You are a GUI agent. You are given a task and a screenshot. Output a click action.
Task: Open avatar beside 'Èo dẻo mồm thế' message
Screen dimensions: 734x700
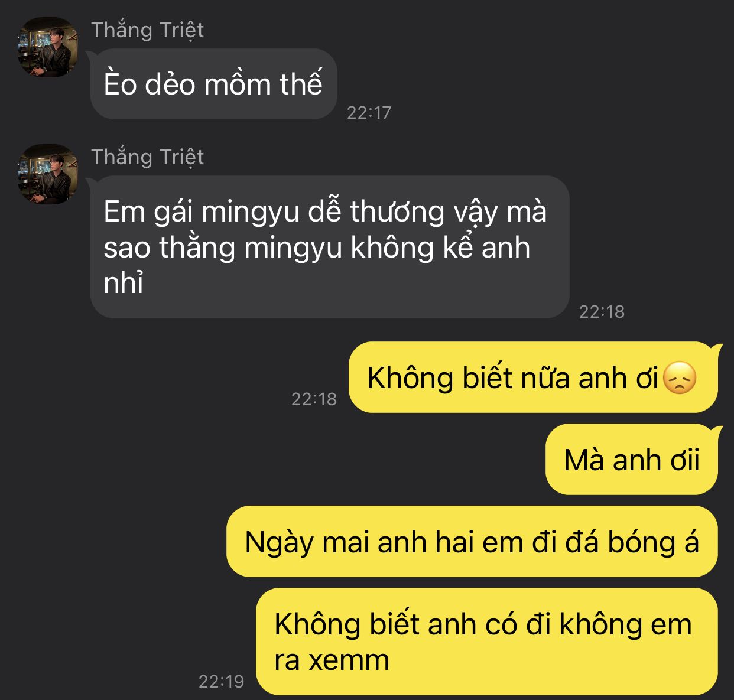[x=48, y=48]
